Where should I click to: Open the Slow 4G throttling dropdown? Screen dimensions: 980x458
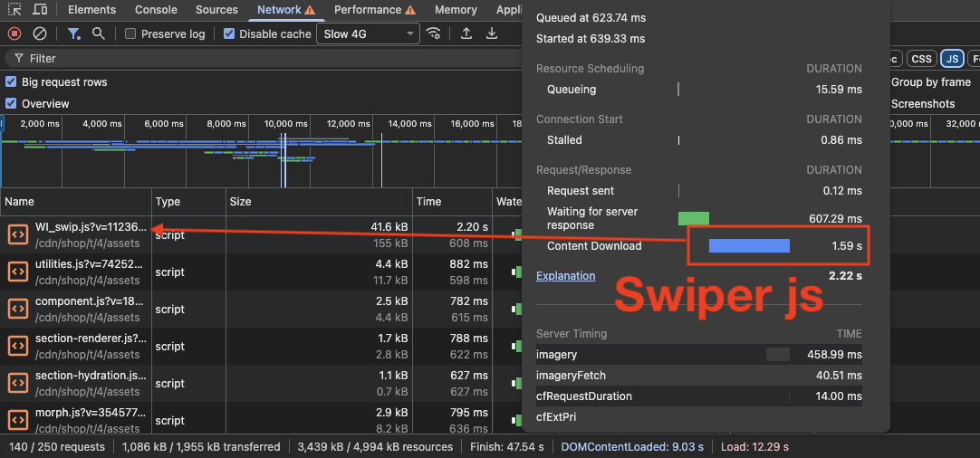(x=367, y=34)
